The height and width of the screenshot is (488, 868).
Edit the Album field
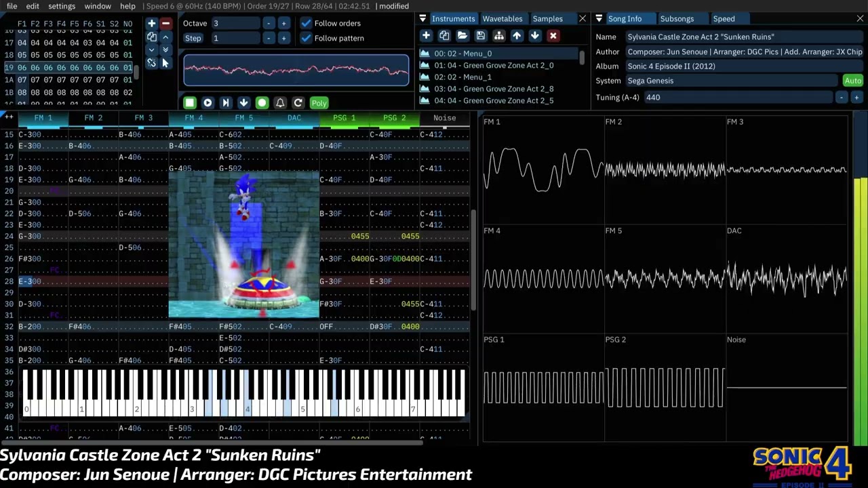745,66
